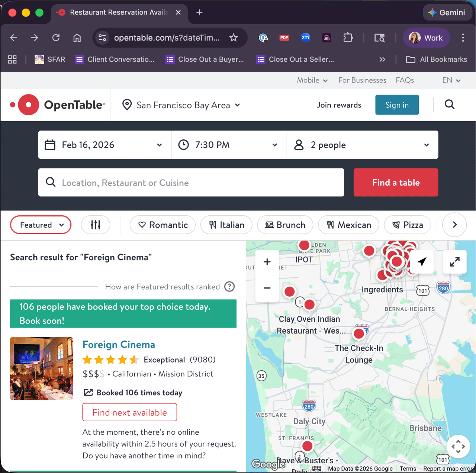The width and height of the screenshot is (476, 473).
Task: Expand the map to fullscreen
Action: coord(454,262)
